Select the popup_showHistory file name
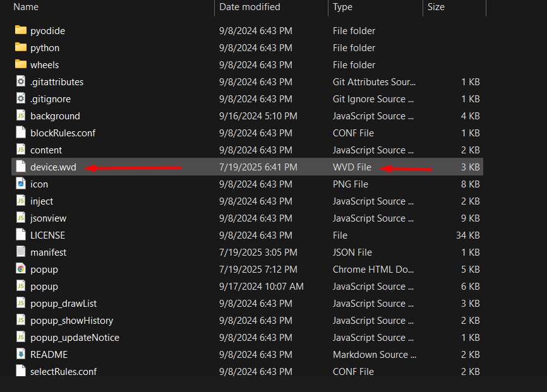 [71, 321]
